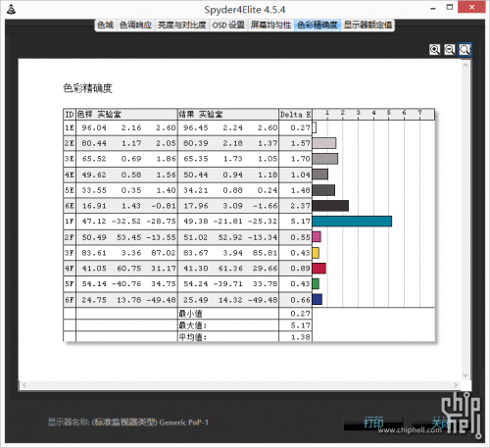Click the green 5F Delta E bar
The width and height of the screenshot is (490, 448).
[x=316, y=283]
